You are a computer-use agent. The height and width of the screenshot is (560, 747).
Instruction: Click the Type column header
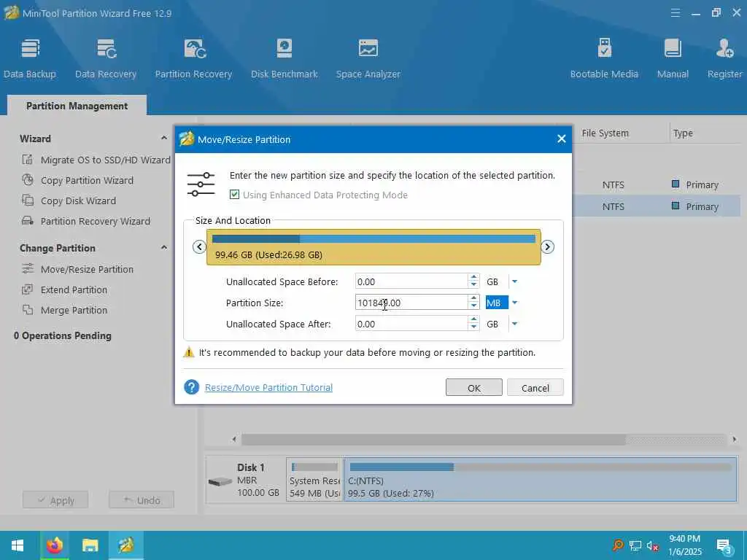pos(683,133)
